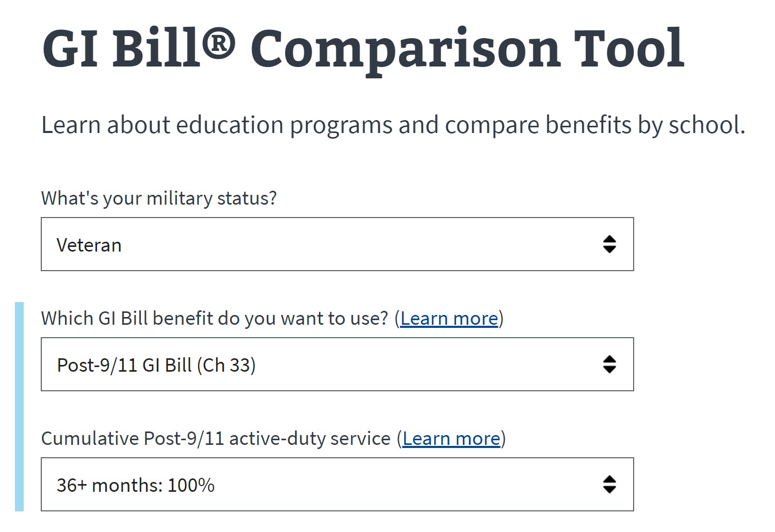Click "Which GI Bill benefit" question label
This screenshot has width=775, height=532.
tap(214, 319)
